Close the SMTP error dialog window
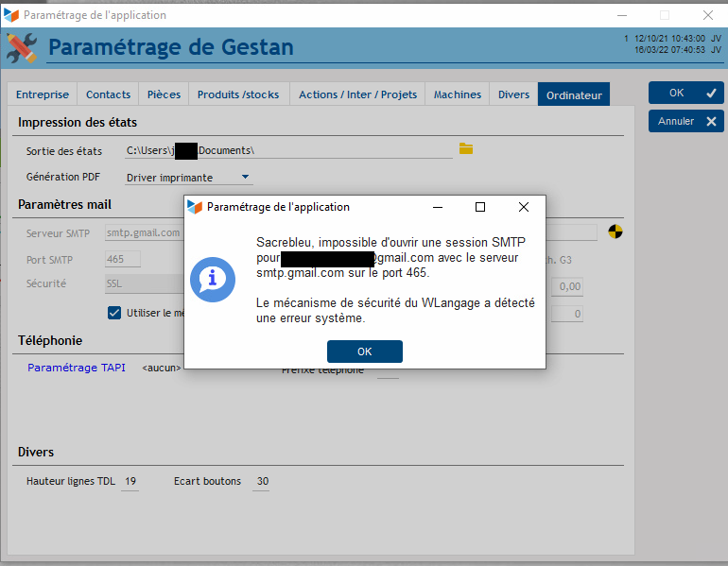The image size is (728, 566). 523,207
